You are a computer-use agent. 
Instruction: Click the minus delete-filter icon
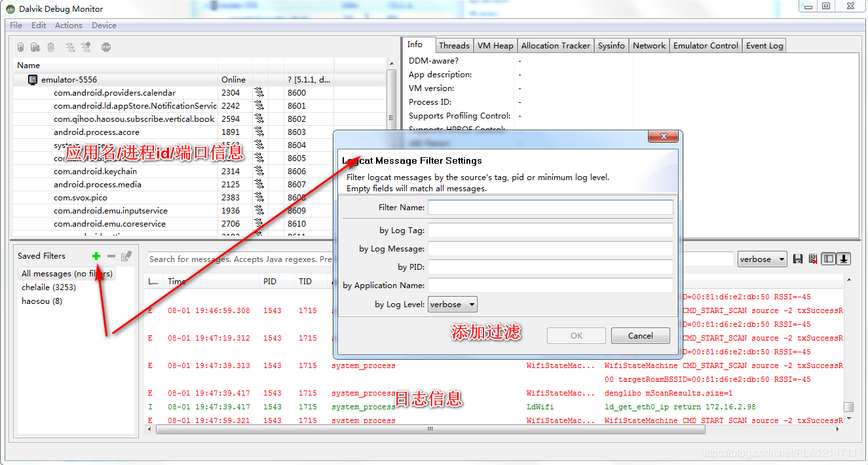click(111, 256)
